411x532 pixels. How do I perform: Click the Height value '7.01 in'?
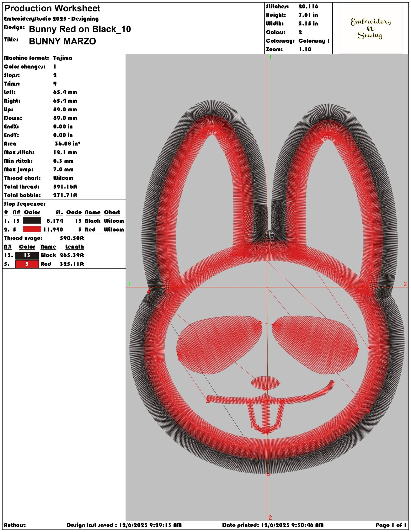pyautogui.click(x=308, y=15)
